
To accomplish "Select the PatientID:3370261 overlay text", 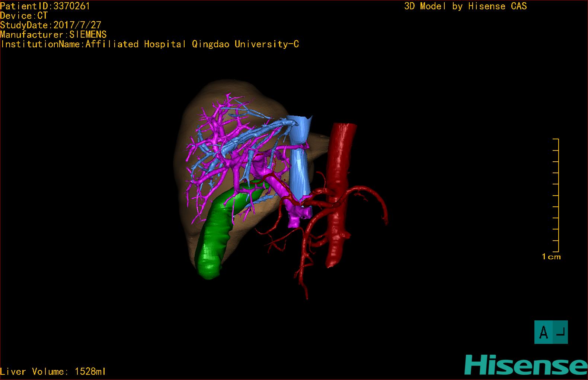I will coord(45,6).
